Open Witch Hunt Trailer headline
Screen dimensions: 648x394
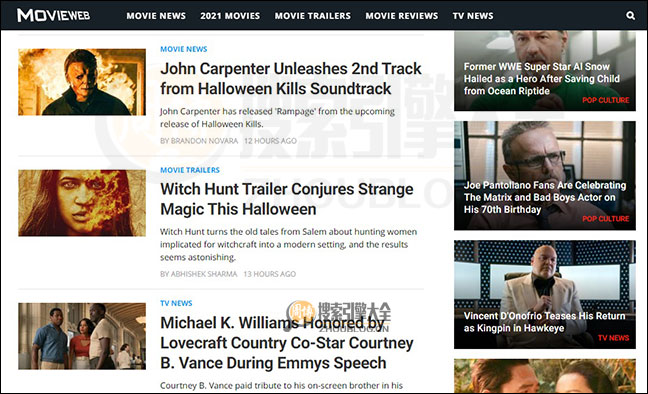coord(287,199)
